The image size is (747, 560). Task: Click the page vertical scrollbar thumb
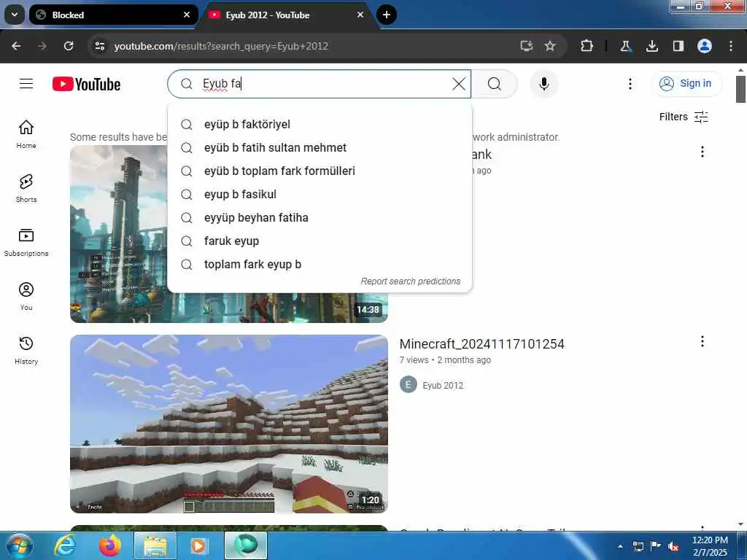740,89
